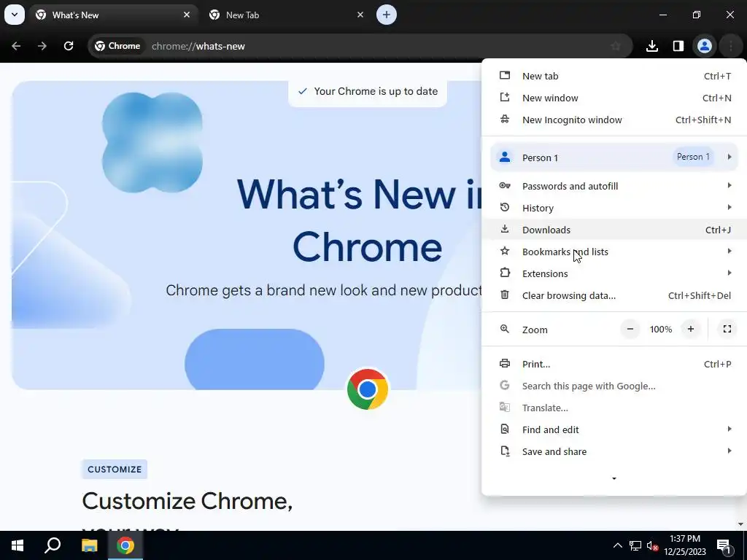
Task: Click the Chrome site info chip
Action: pos(117,46)
